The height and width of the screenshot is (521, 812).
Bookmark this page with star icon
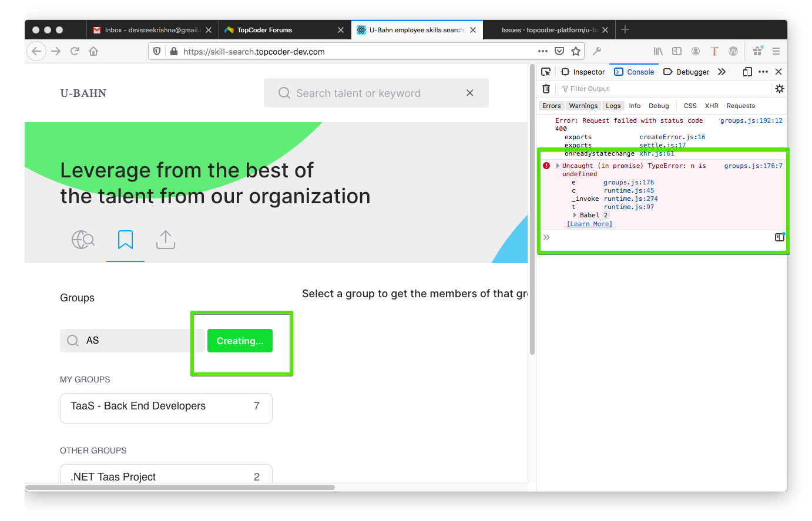coord(576,51)
